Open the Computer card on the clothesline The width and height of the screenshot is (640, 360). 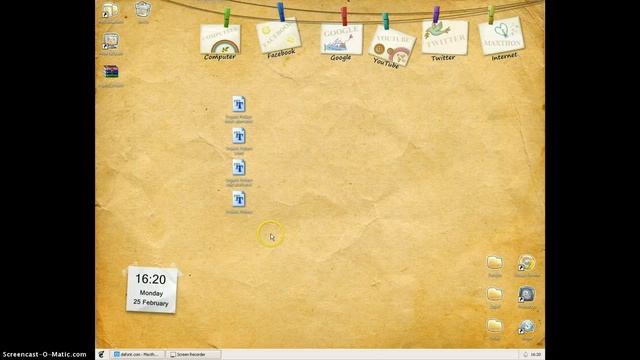click(220, 39)
